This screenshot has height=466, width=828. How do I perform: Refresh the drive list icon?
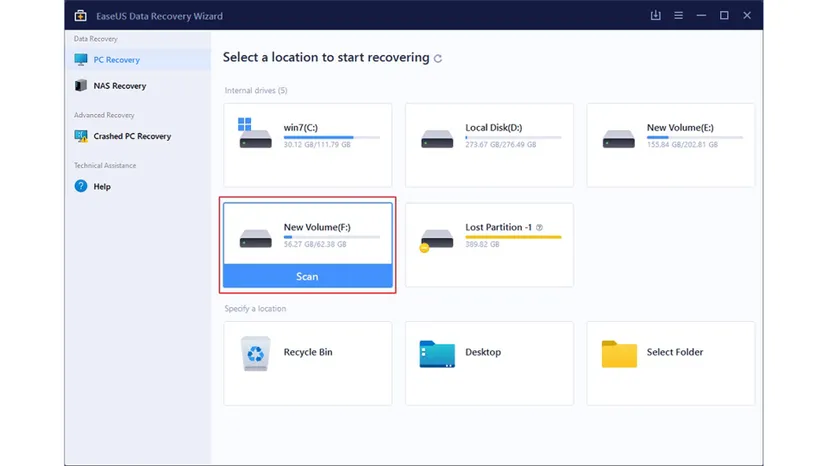click(x=438, y=59)
